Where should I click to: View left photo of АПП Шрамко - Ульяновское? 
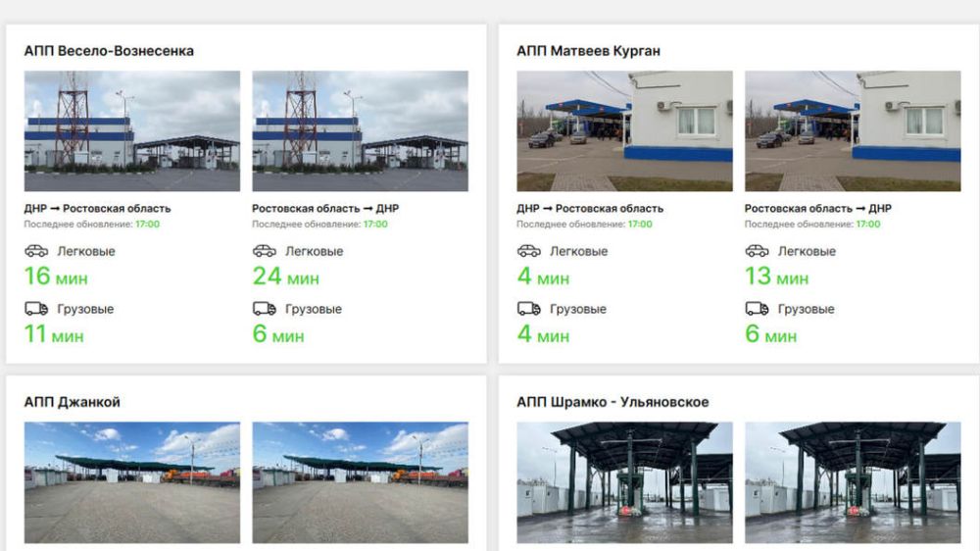point(624,482)
